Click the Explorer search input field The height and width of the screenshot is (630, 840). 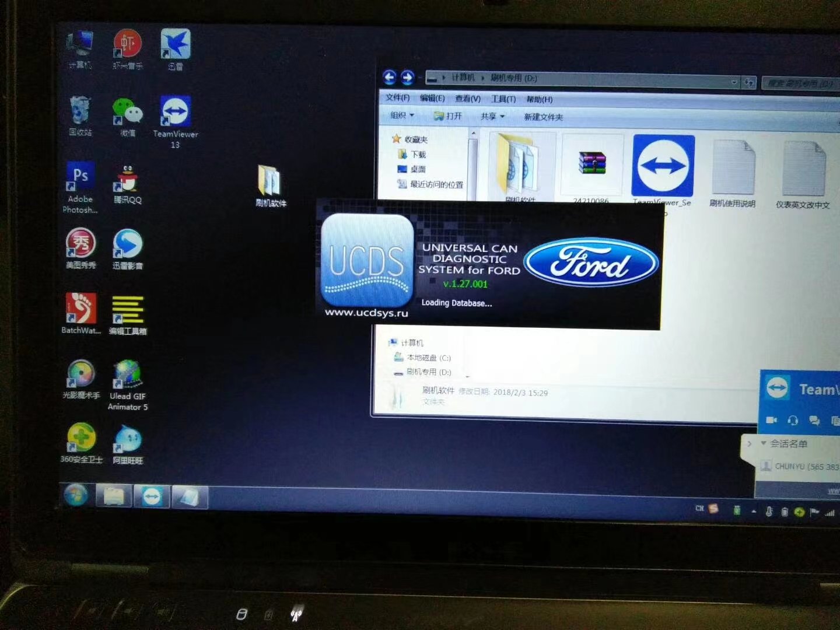point(800,83)
